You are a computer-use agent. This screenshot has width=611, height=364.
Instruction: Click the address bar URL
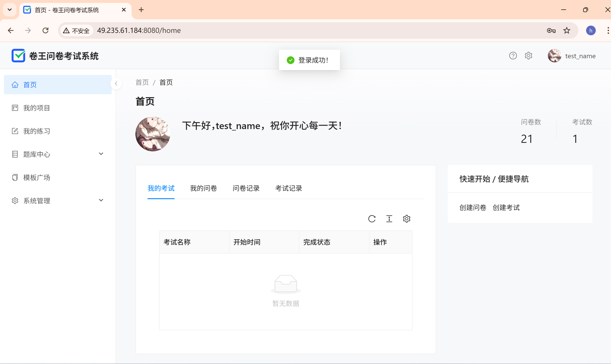[139, 30]
